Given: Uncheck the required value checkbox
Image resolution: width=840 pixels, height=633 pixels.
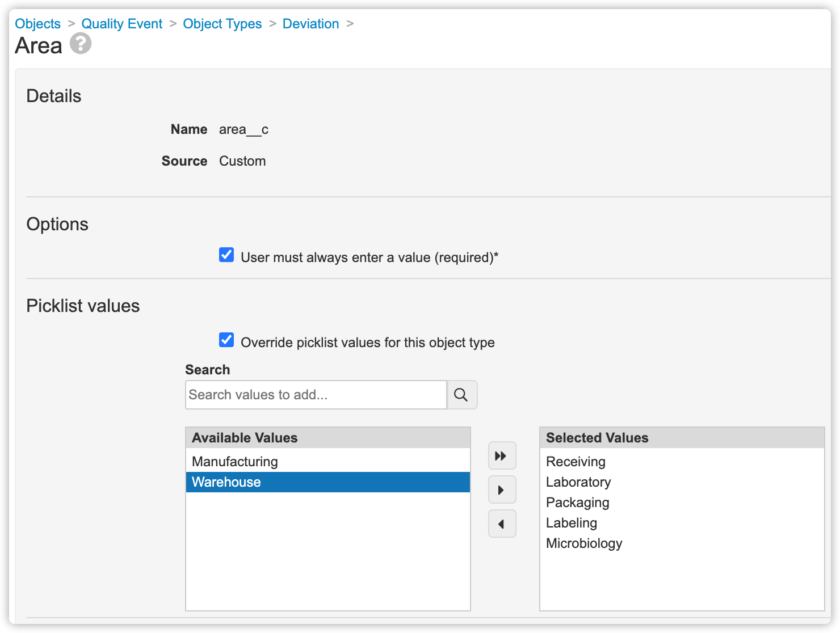Looking at the screenshot, I should (x=226, y=255).
